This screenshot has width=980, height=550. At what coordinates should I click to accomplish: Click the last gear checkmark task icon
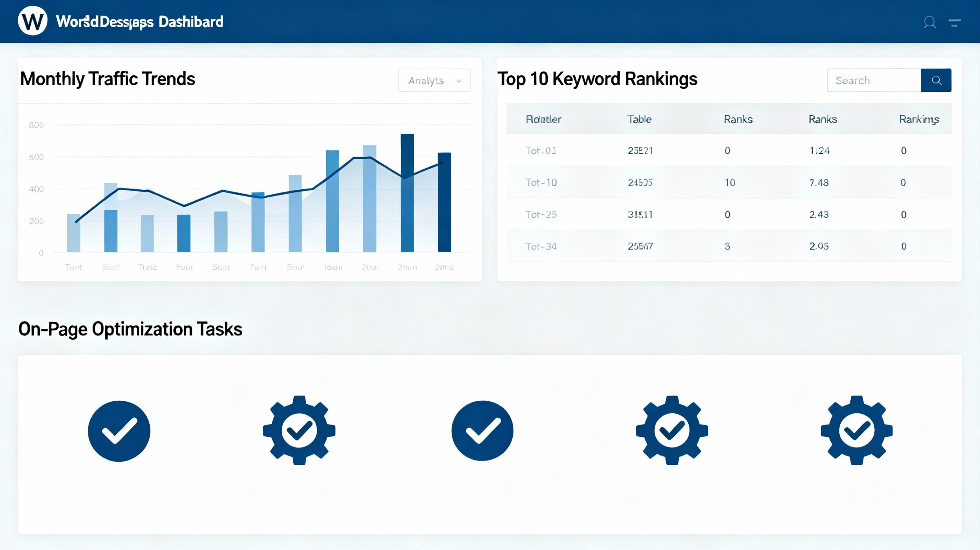click(x=856, y=430)
